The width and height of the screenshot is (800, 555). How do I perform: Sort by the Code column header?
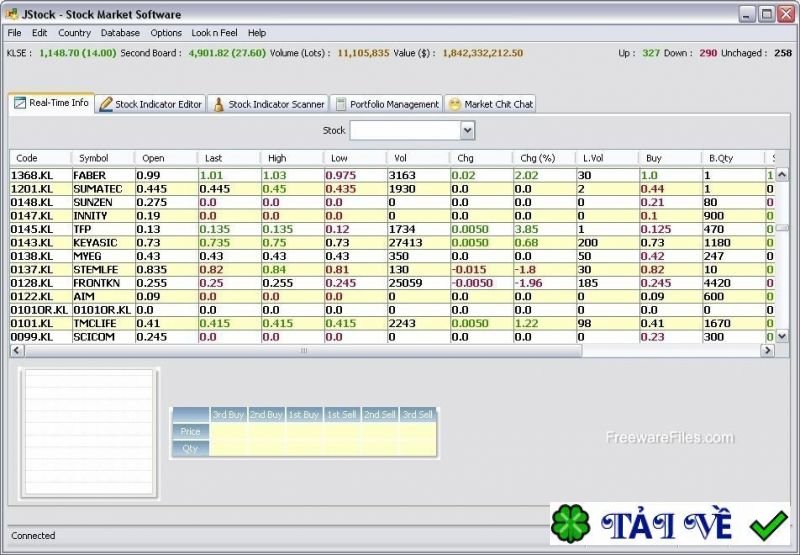coord(40,158)
